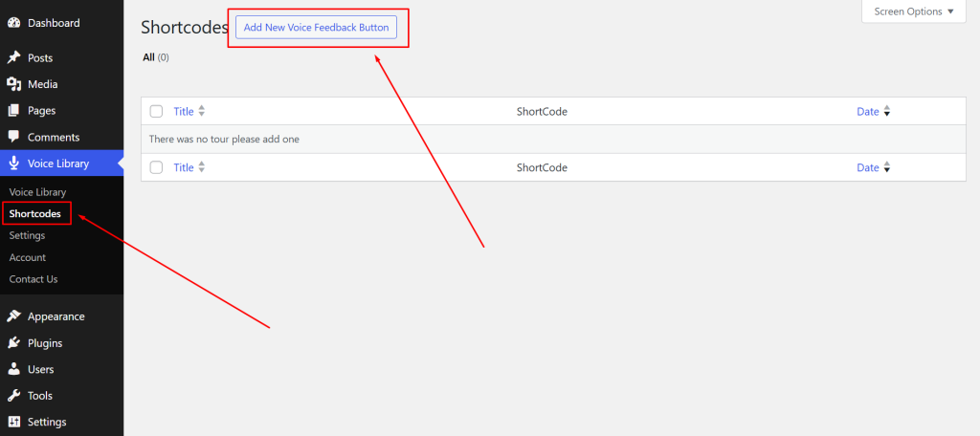This screenshot has height=436, width=980.
Task: Open the Shortcodes submenu item
Action: [35, 213]
